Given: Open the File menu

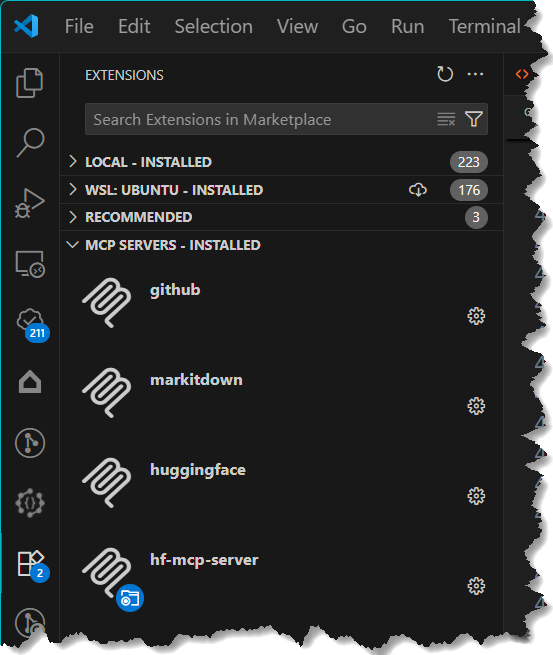Looking at the screenshot, I should pyautogui.click(x=79, y=26).
